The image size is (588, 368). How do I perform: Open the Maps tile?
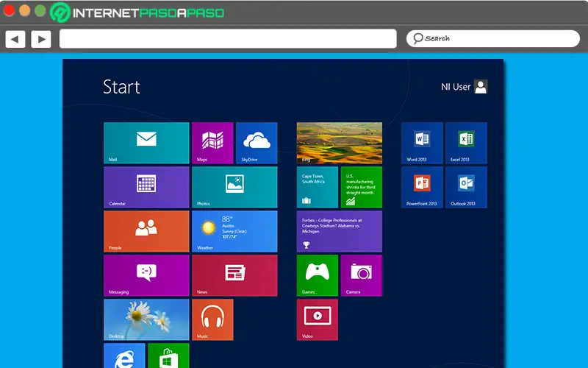pyautogui.click(x=212, y=143)
